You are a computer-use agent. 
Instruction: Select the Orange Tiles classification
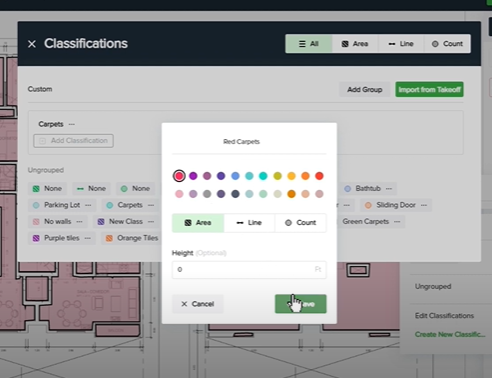pos(132,238)
